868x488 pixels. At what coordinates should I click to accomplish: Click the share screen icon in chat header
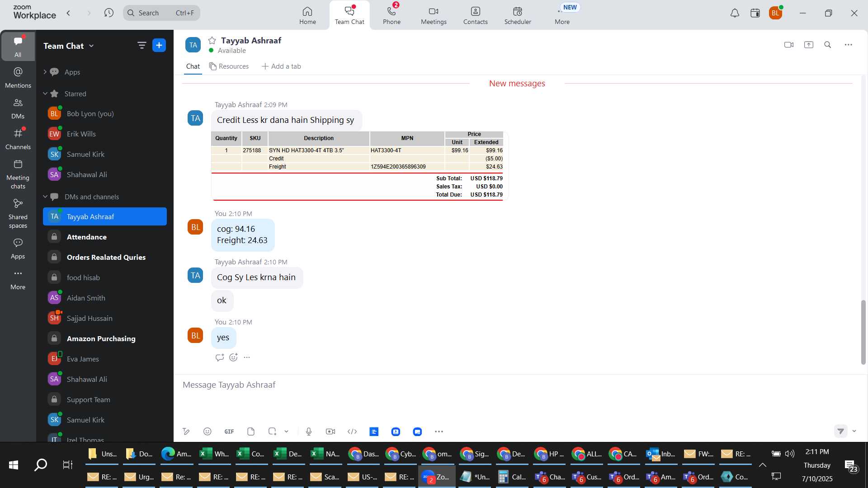click(x=809, y=45)
